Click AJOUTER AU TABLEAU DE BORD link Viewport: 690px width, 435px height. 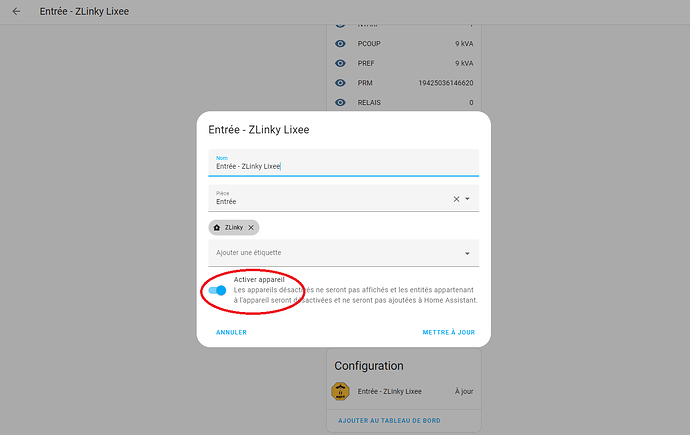tap(389, 421)
